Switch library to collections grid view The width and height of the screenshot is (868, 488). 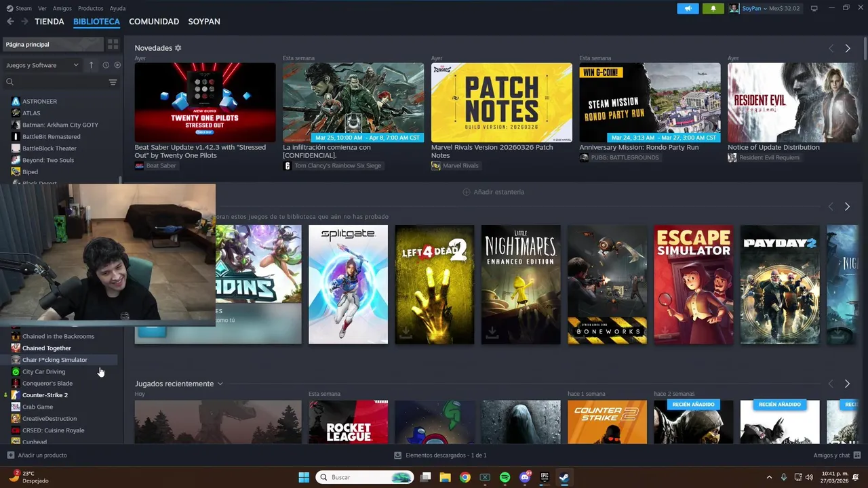pyautogui.click(x=113, y=44)
